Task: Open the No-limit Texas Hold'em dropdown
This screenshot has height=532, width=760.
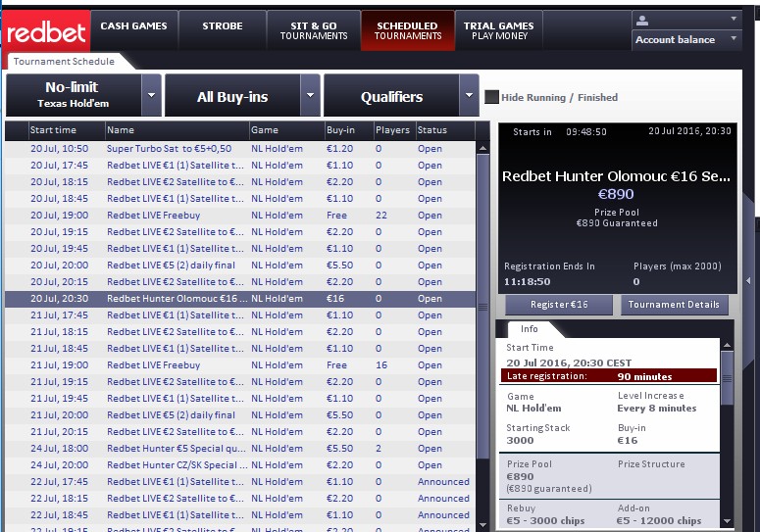Action: click(x=83, y=95)
